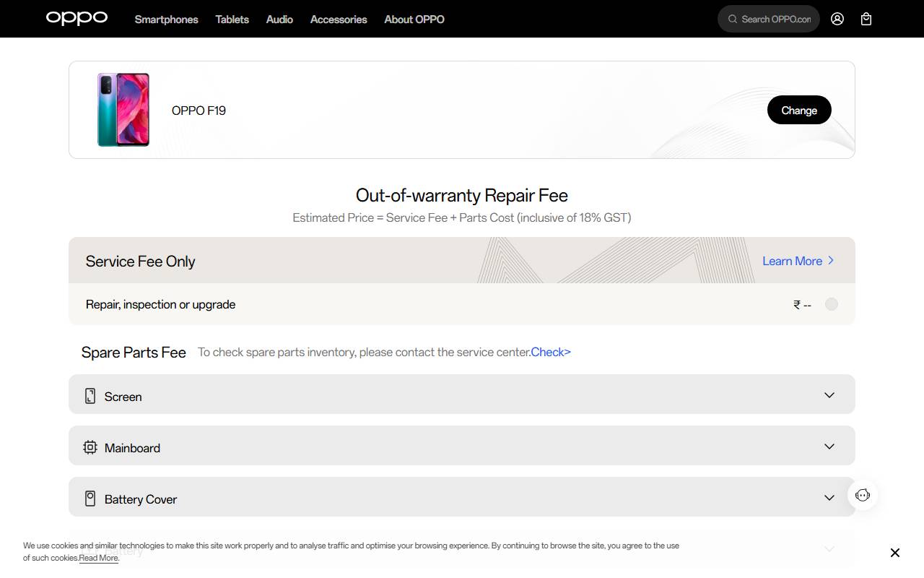Open the shopping bag icon
Image resolution: width=924 pixels, height=578 pixels.
click(866, 19)
